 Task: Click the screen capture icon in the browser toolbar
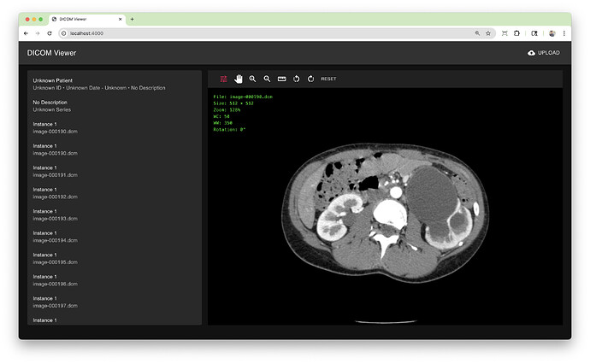pyautogui.click(x=504, y=33)
